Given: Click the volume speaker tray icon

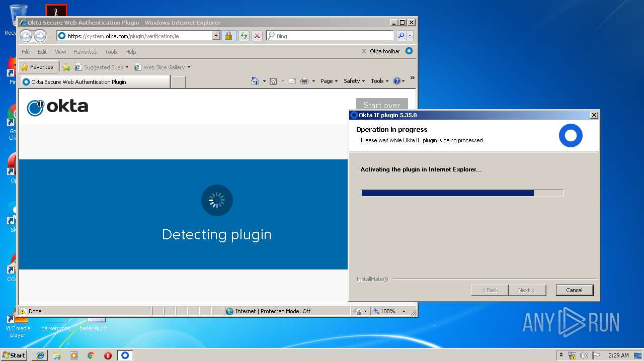Looking at the screenshot, I should (x=584, y=355).
